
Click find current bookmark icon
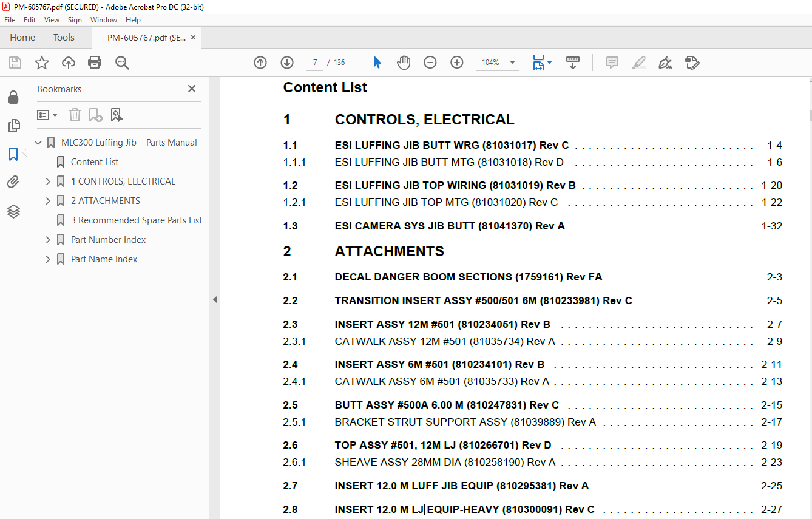(x=117, y=115)
